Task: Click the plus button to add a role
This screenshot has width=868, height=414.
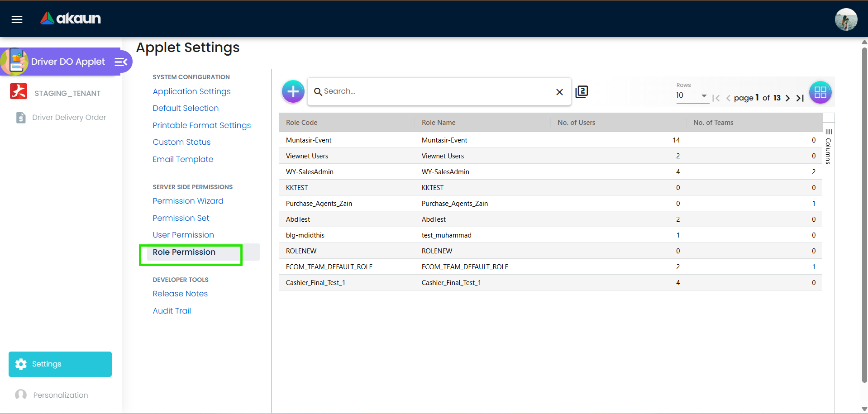Action: tap(293, 91)
